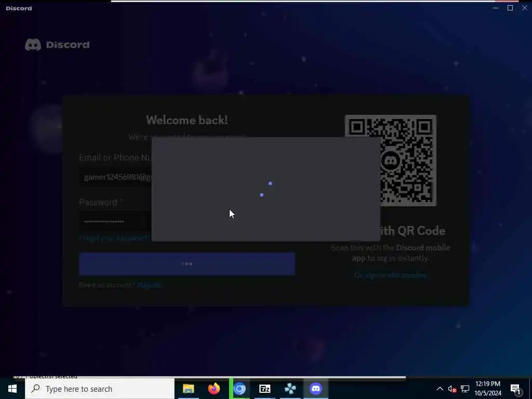
Task: Open the Register link
Action: point(149,285)
